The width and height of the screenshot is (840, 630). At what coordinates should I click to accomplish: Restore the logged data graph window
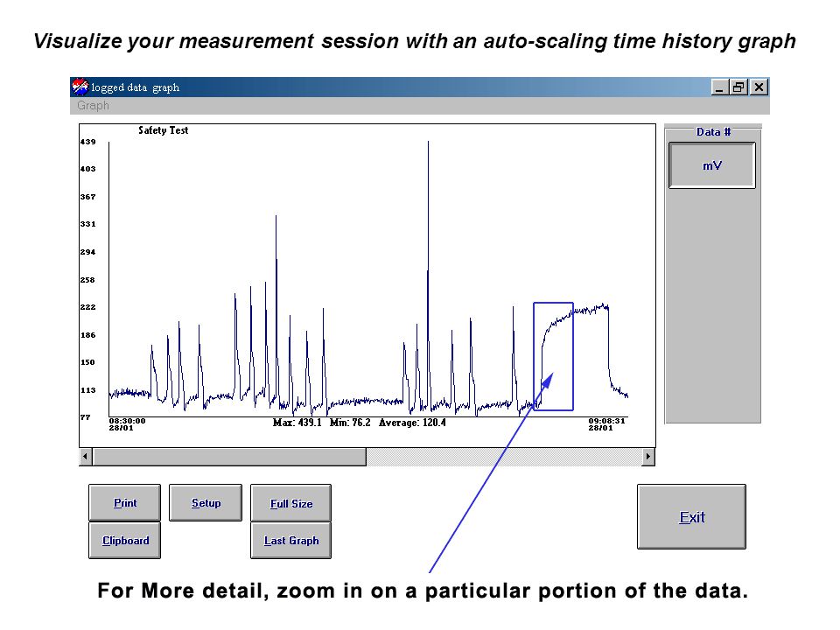738,87
